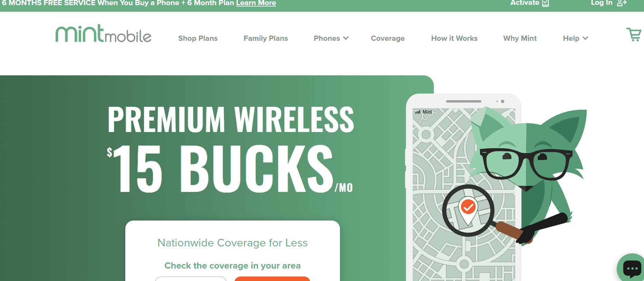
Task: Click the Log In person icon
Action: pyautogui.click(x=622, y=3)
